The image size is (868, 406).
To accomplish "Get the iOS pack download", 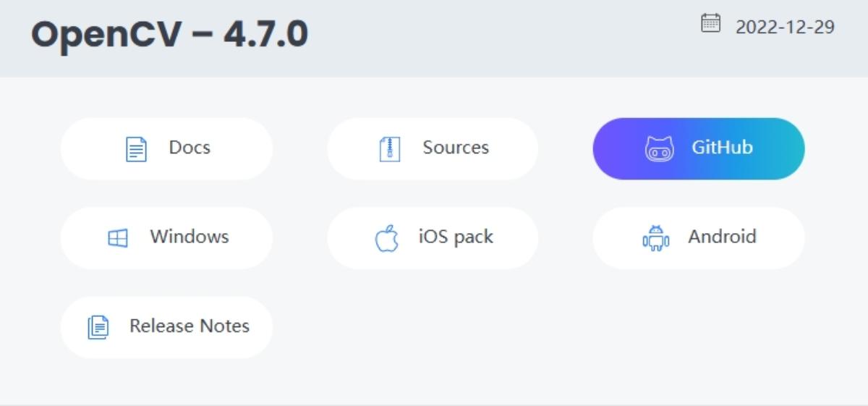I will coord(433,237).
